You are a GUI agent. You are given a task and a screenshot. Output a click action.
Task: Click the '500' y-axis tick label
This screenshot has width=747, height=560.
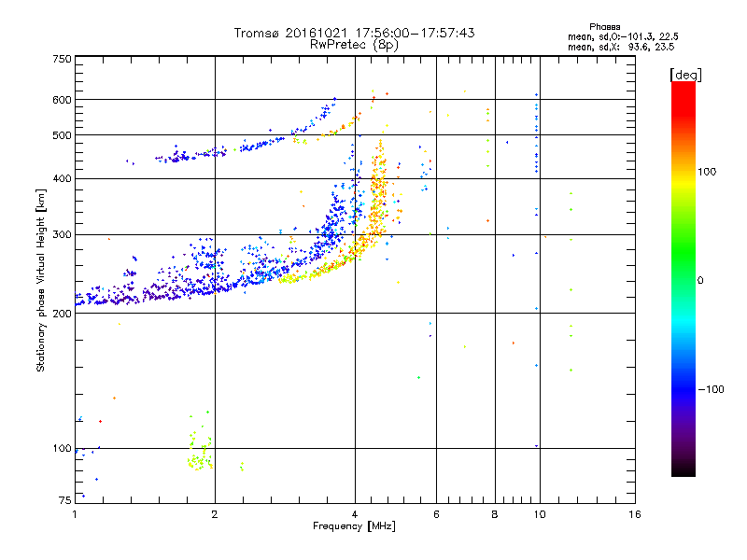coord(62,135)
